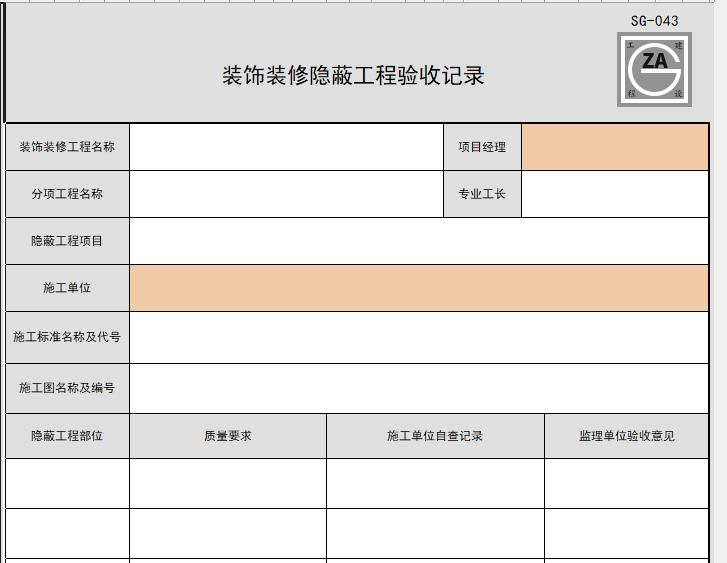The image size is (727, 563).
Task: Select the 隐蔽工程部位 column header
Action: coord(67,436)
